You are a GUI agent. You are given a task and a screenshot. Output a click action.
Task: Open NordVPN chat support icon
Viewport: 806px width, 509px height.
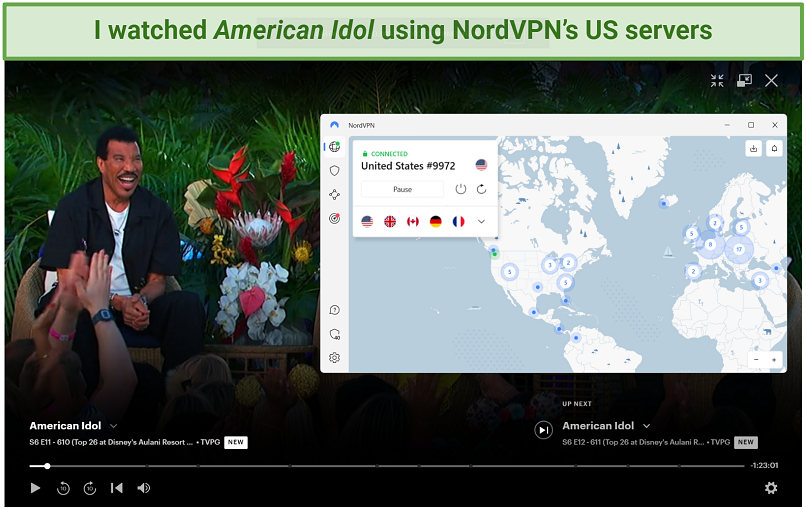(335, 334)
